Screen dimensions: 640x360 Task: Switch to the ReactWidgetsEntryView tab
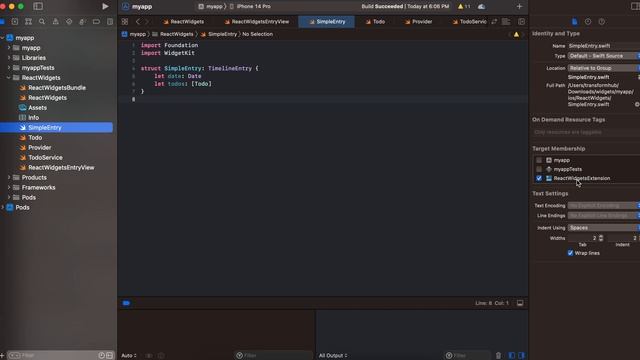pos(256,22)
